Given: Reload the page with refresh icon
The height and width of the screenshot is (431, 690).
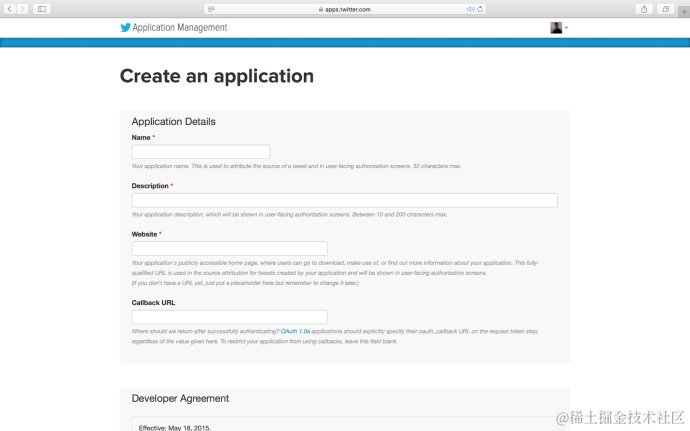Looking at the screenshot, I should click(x=480, y=9).
